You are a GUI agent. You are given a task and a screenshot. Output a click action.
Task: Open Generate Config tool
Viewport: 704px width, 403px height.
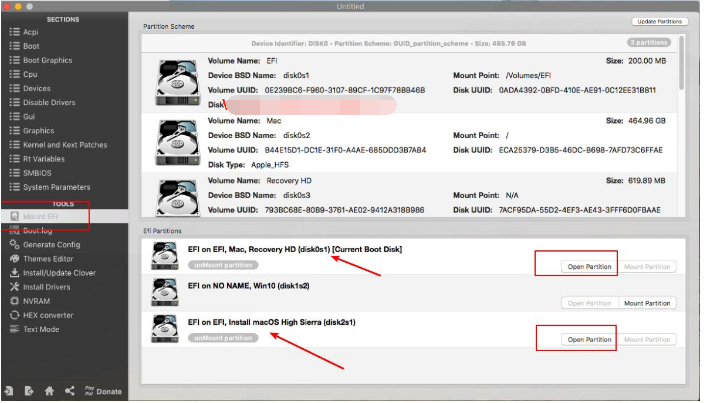tap(52, 245)
